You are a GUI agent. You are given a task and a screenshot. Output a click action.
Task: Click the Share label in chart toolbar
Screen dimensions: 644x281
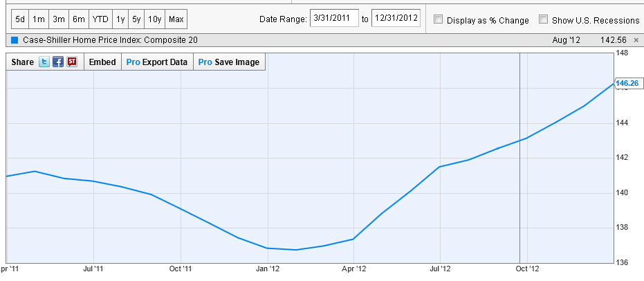pos(23,62)
